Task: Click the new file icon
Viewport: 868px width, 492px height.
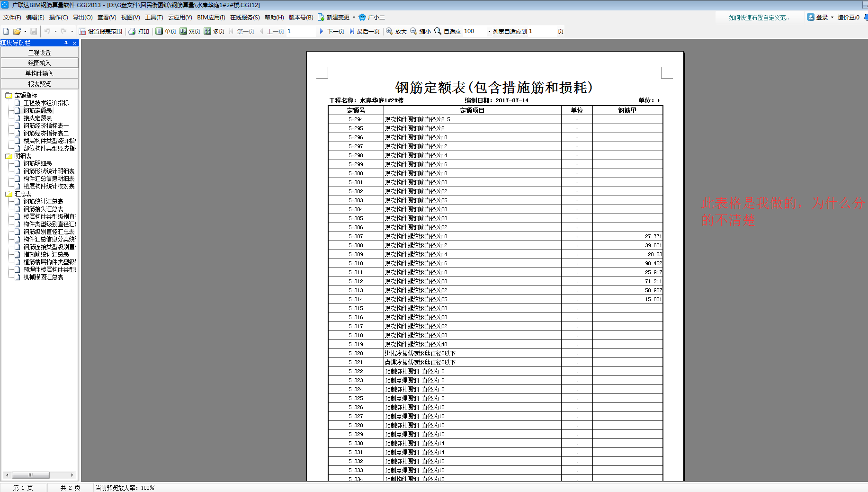Action: click(6, 31)
